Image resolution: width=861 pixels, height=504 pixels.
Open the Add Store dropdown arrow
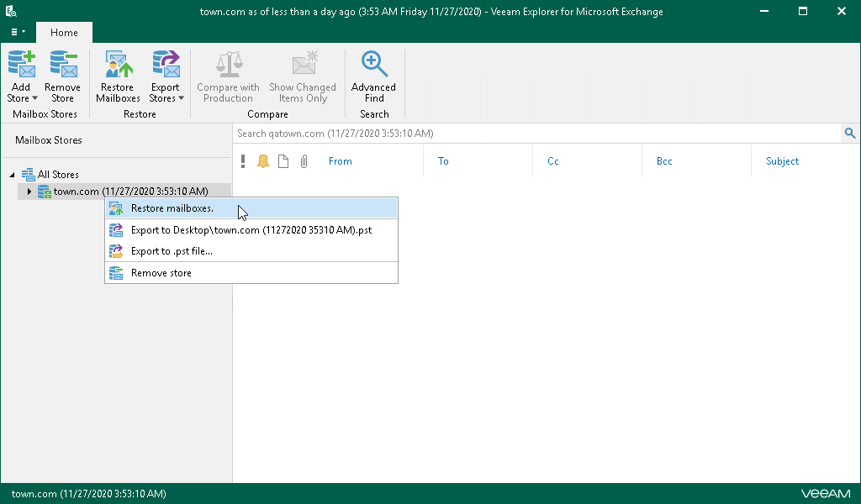(34, 99)
